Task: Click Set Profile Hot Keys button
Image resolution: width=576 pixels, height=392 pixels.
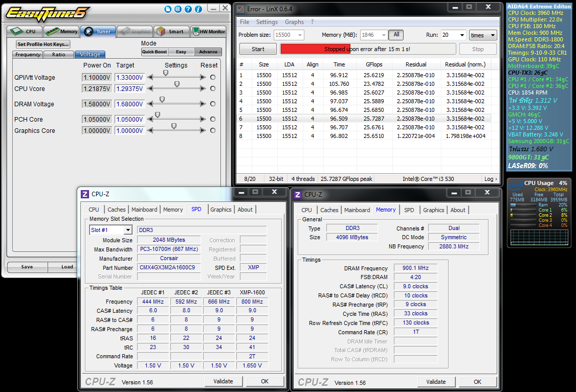Action: pyautogui.click(x=42, y=44)
